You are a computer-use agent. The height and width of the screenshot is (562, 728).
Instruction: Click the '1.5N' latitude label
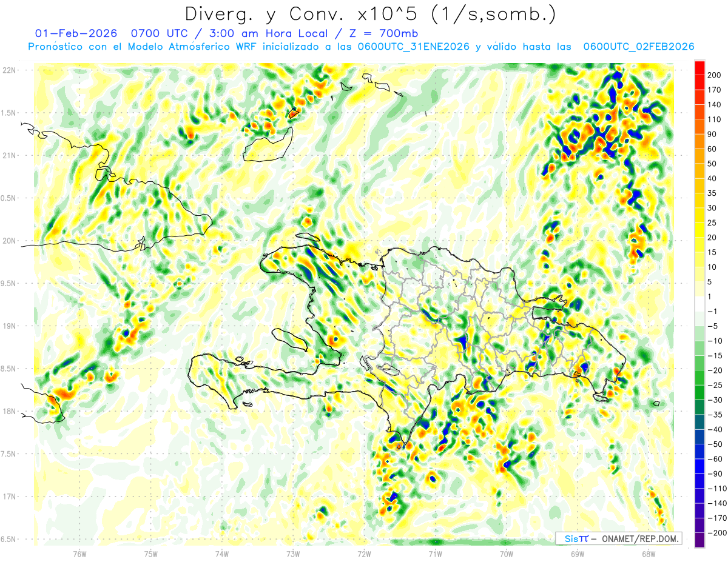click(x=8, y=113)
